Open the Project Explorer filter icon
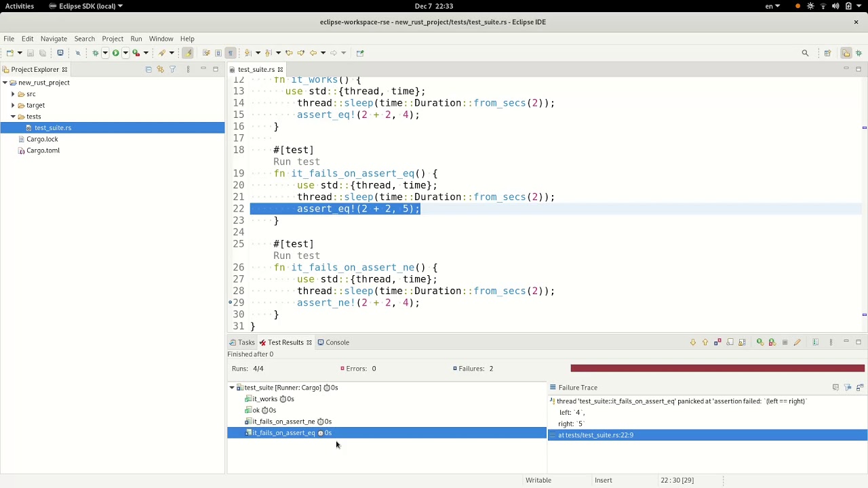 point(172,69)
